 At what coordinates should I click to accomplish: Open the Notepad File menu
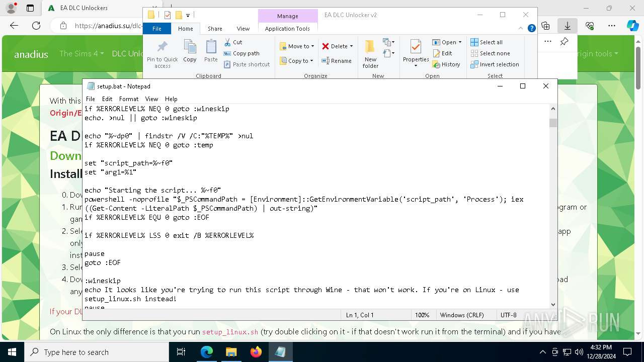point(91,99)
